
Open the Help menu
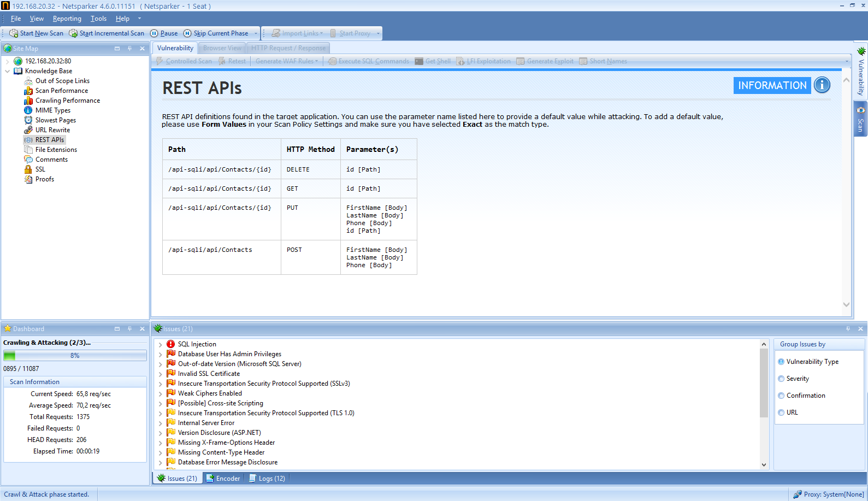point(122,19)
